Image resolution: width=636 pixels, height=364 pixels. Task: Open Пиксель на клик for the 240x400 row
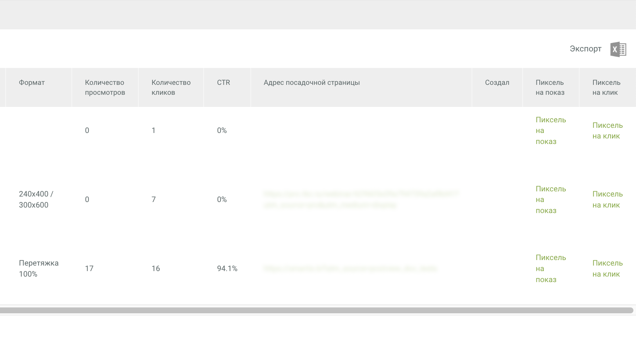(607, 199)
